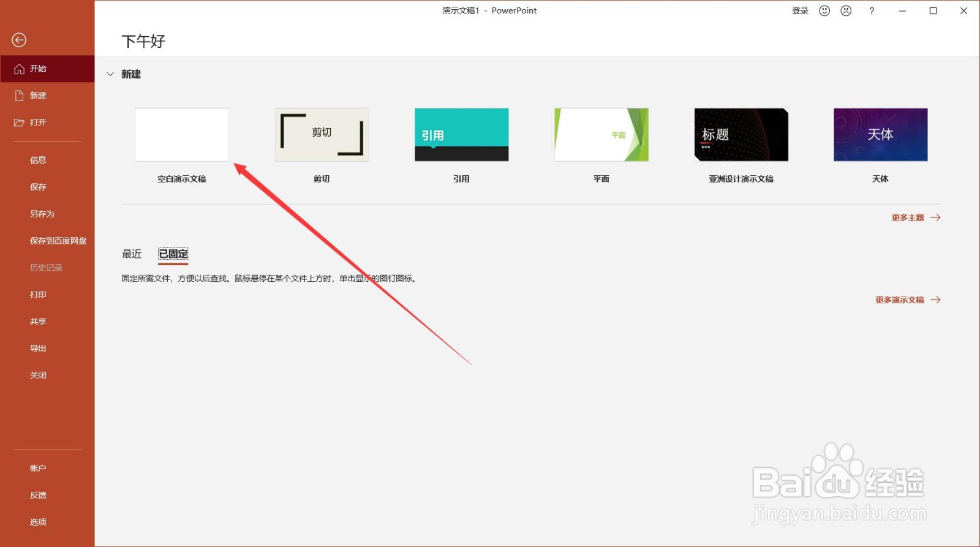Click the back arrow icon

[19, 40]
